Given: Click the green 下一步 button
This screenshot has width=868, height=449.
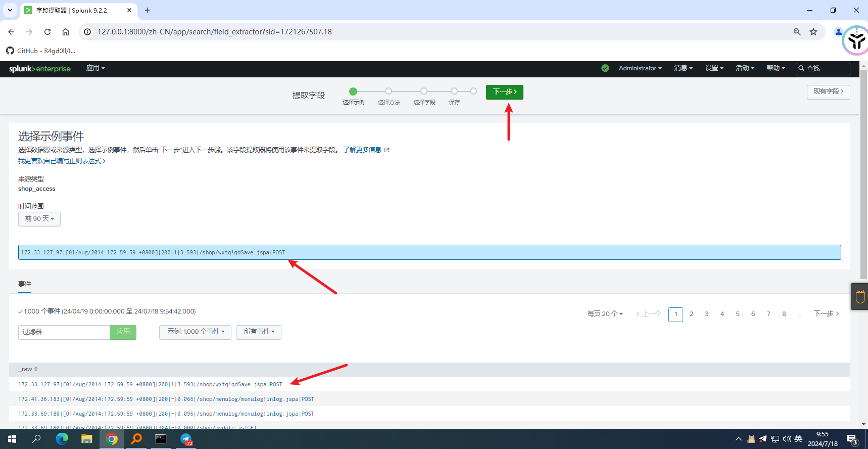Looking at the screenshot, I should tap(504, 92).
